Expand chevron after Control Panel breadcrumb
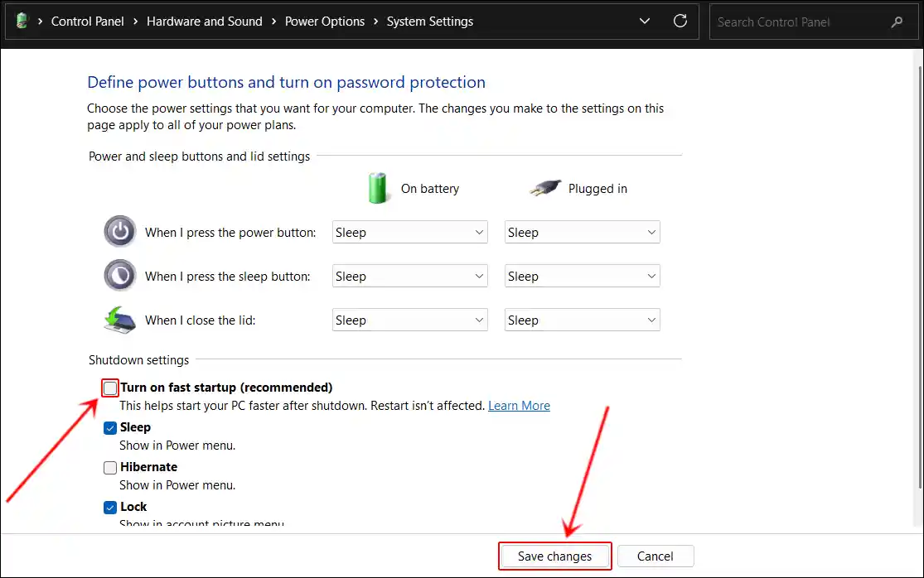The width and height of the screenshot is (924, 578). click(136, 22)
